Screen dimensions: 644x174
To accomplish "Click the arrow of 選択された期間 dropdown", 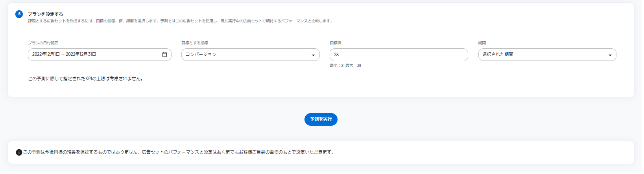I will click(610, 55).
